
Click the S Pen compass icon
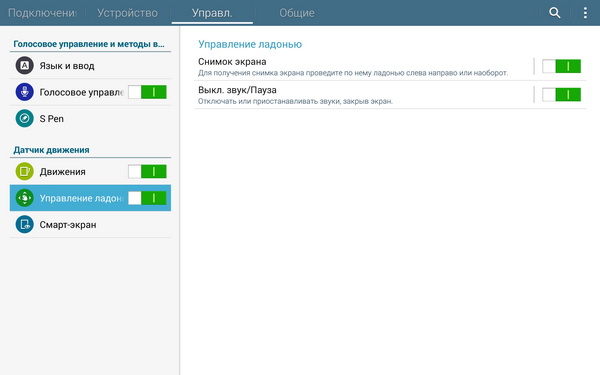click(x=24, y=119)
